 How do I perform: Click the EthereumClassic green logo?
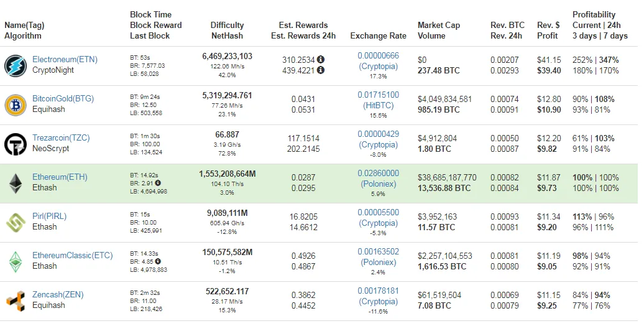pos(16,262)
